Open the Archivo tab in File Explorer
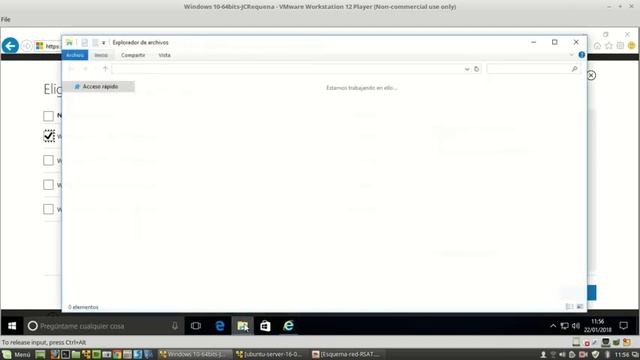Viewport: 640px width, 360px height. click(75, 55)
